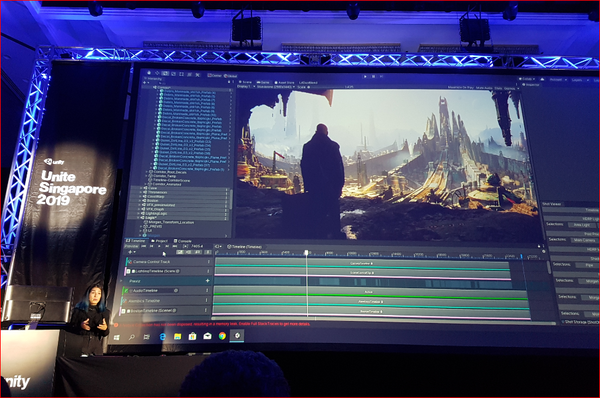Toggle Global handle rotation button
The image size is (600, 398).
[x=231, y=76]
